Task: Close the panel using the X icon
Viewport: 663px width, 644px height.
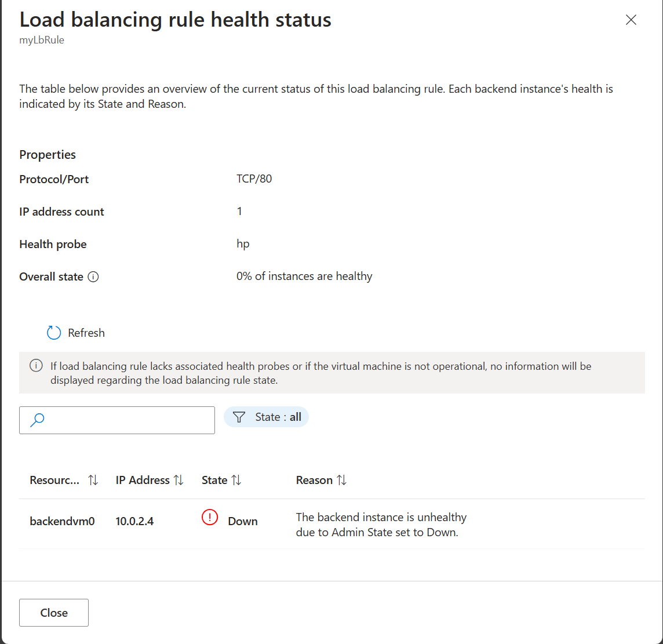Action: (x=631, y=20)
